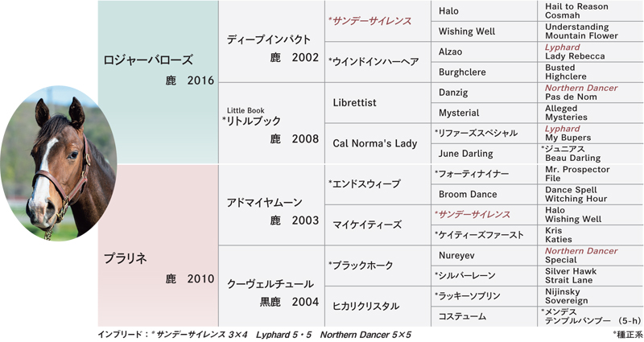Select エンドスウィープ ancestor
Image resolution: width=644 pixels, height=342 pixels.
click(365, 184)
